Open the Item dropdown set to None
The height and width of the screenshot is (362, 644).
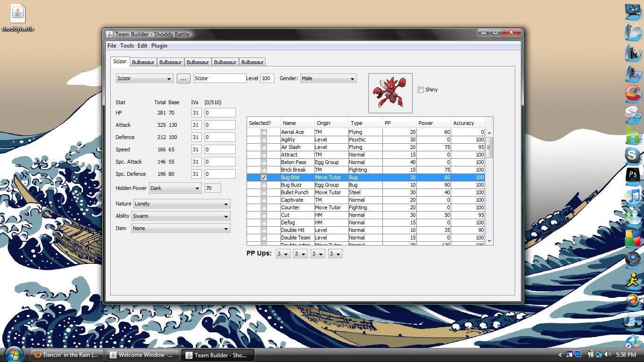(x=181, y=228)
